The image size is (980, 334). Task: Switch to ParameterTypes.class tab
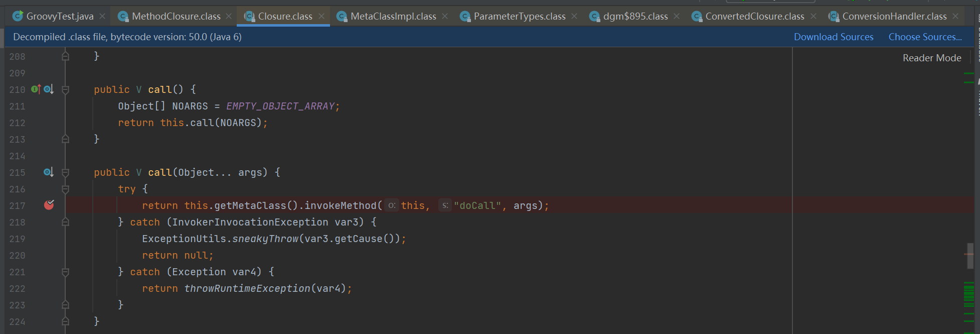click(520, 16)
